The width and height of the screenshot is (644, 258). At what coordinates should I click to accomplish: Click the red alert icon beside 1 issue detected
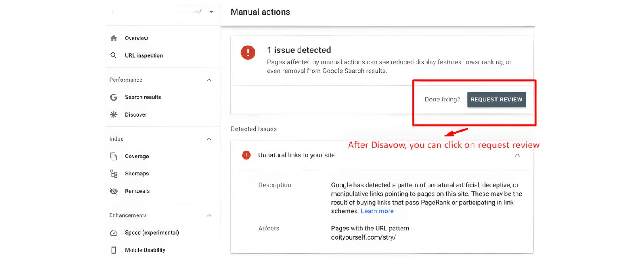coord(248,53)
